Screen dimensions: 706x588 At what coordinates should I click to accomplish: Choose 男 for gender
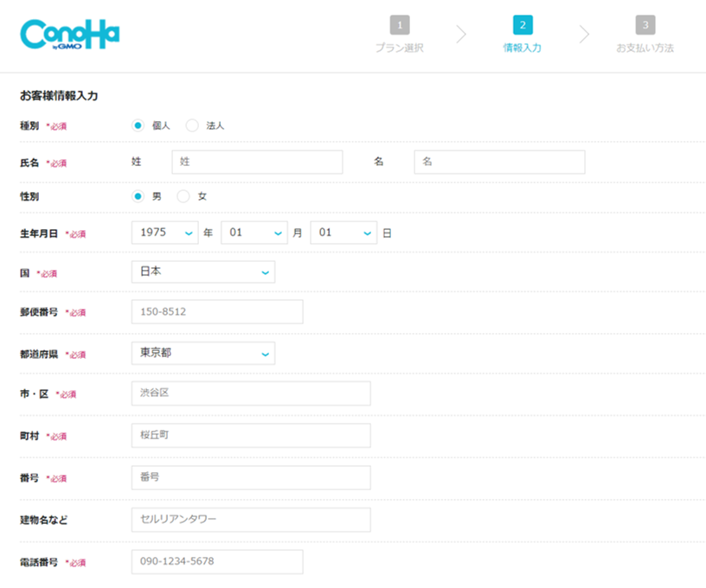[138, 196]
